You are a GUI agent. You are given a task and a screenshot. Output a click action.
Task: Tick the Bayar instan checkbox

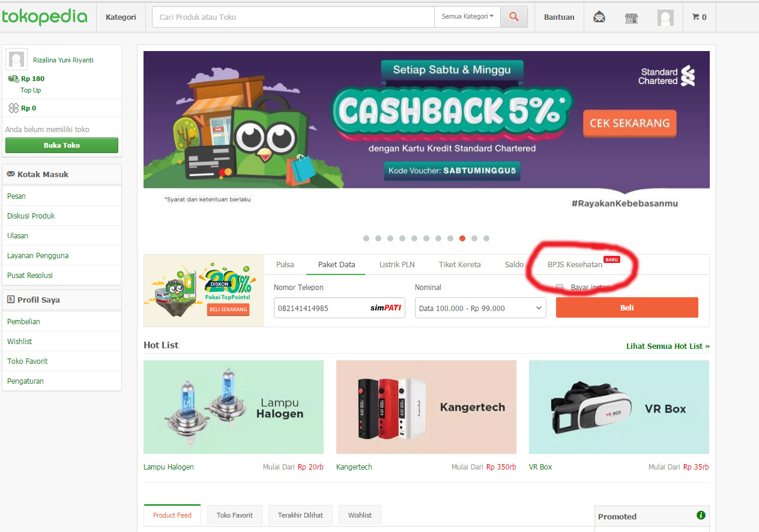(x=560, y=288)
